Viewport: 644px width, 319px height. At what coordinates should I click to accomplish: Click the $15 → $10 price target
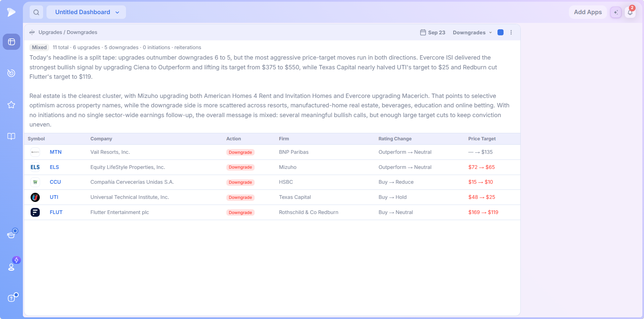pos(481,182)
